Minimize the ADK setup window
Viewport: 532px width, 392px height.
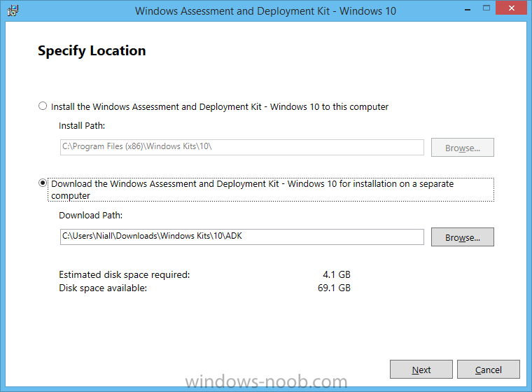468,9
